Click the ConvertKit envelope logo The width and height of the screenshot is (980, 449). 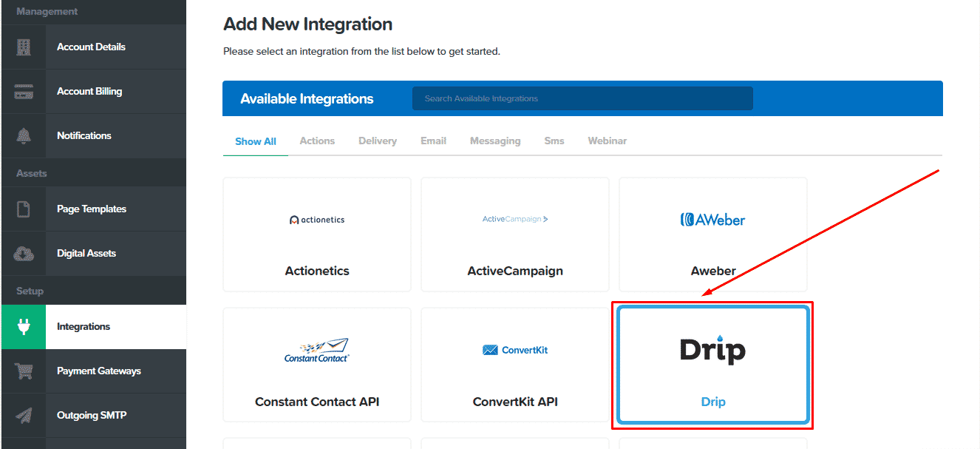point(515,350)
